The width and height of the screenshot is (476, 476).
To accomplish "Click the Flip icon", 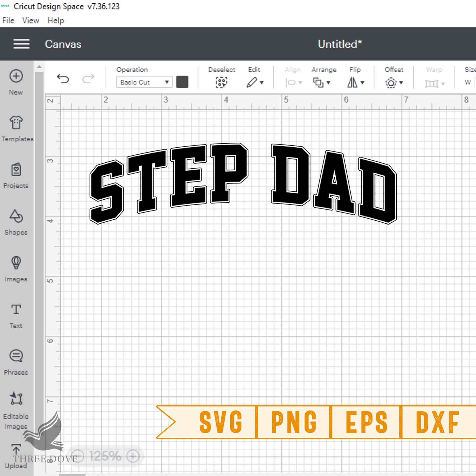I will click(x=352, y=82).
